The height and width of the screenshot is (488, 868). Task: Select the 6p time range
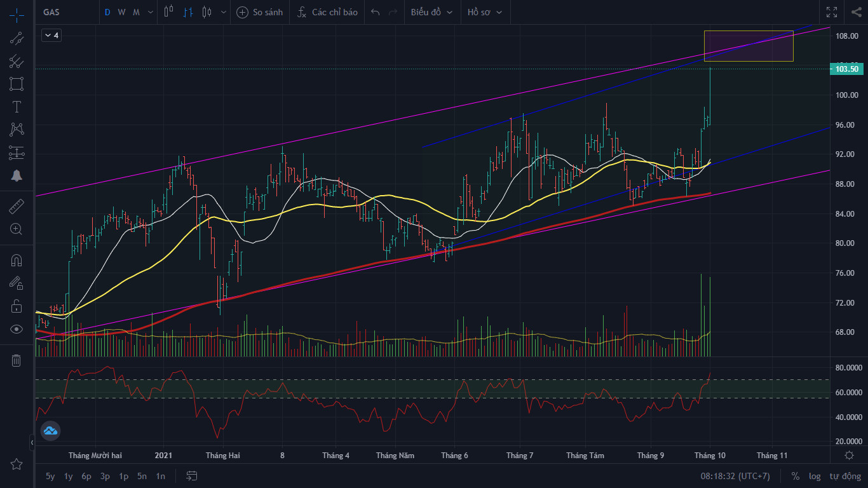86,476
